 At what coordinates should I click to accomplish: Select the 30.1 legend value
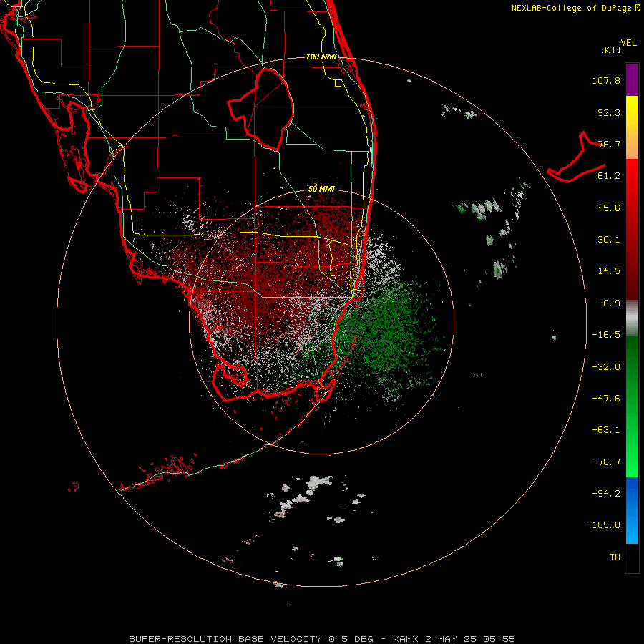click(x=609, y=240)
